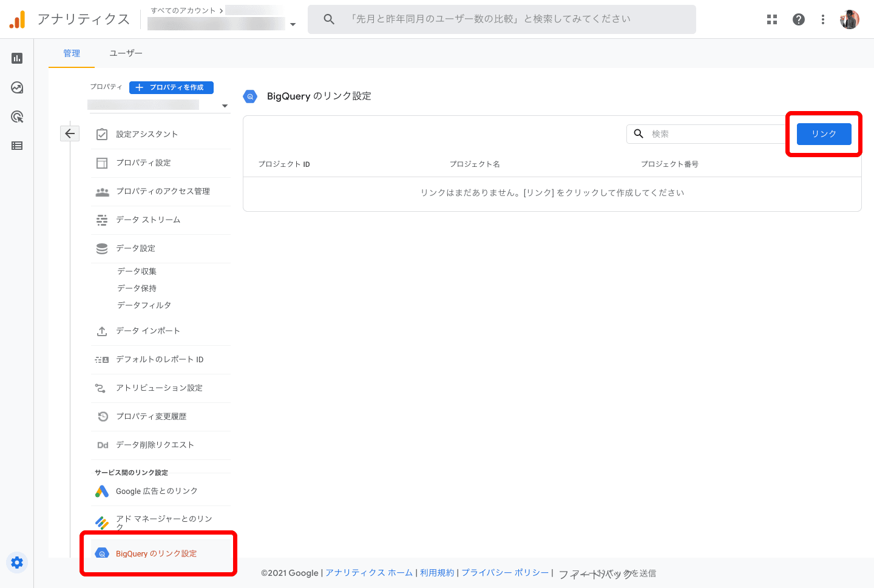Click the プロパティを作成 button
The width and height of the screenshot is (874, 588).
tap(171, 87)
